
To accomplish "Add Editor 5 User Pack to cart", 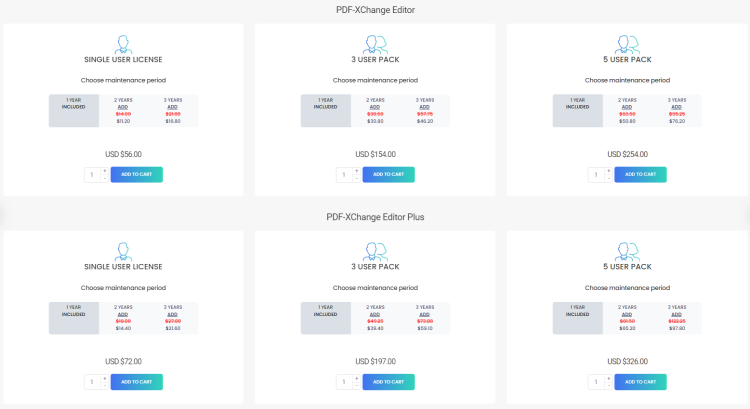I will click(640, 175).
